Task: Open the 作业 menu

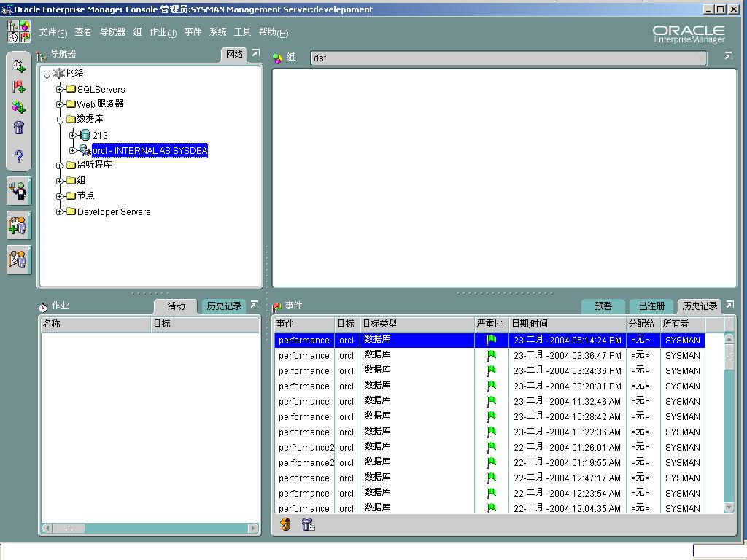Action: (x=163, y=32)
